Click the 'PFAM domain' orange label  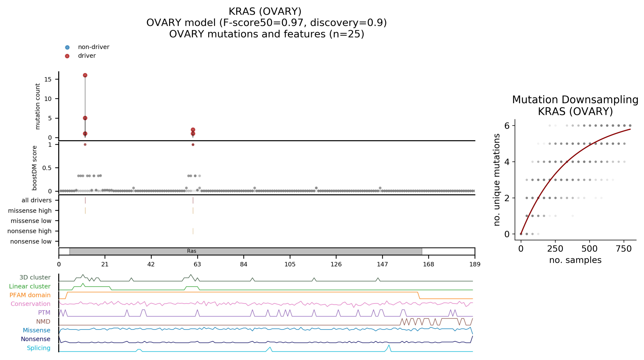click(30, 295)
